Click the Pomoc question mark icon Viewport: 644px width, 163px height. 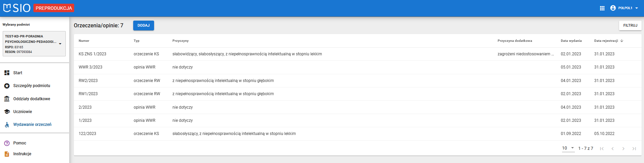tap(7, 143)
